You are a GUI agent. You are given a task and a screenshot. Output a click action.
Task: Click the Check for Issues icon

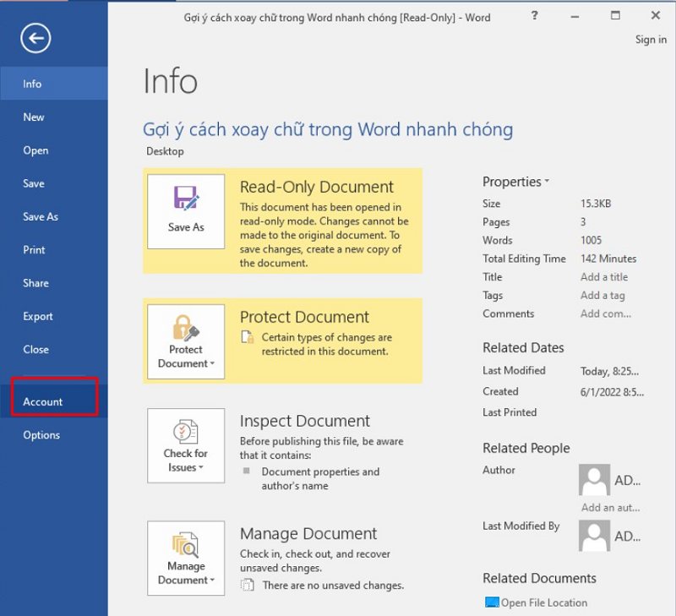(x=186, y=433)
